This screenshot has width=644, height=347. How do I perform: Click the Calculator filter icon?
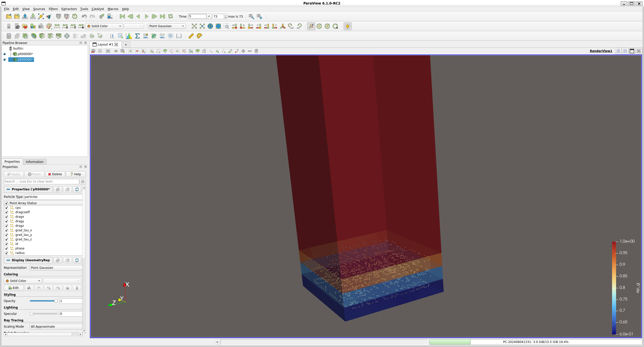[x=9, y=36]
